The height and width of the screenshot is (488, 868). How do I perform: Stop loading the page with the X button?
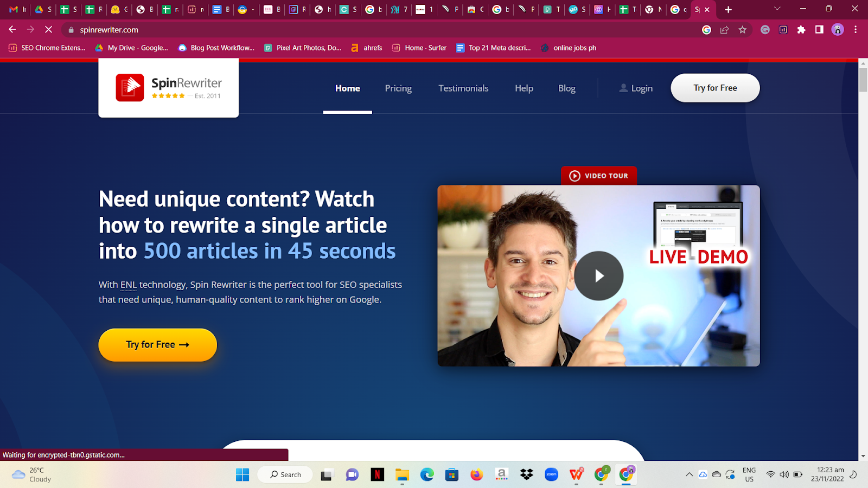click(x=48, y=30)
